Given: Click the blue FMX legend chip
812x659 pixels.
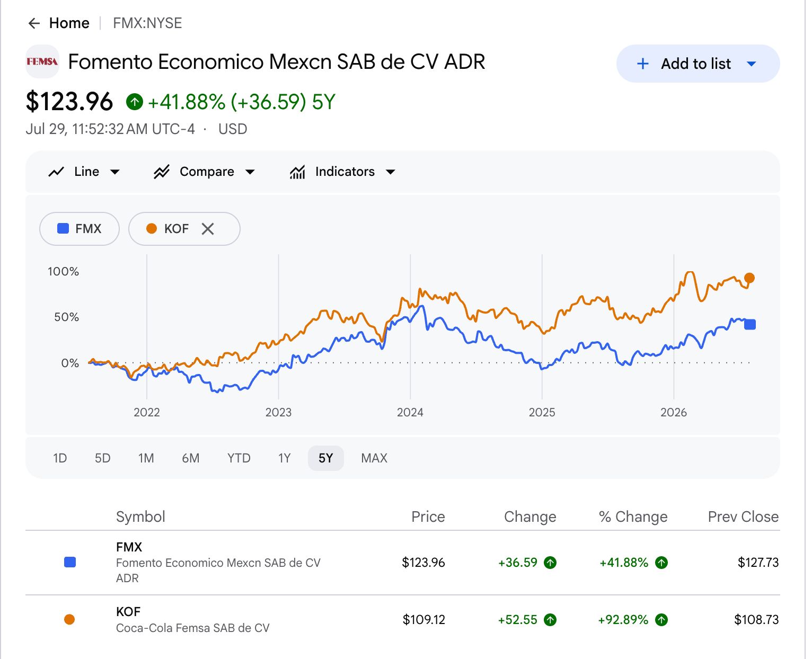Looking at the screenshot, I should pyautogui.click(x=80, y=229).
